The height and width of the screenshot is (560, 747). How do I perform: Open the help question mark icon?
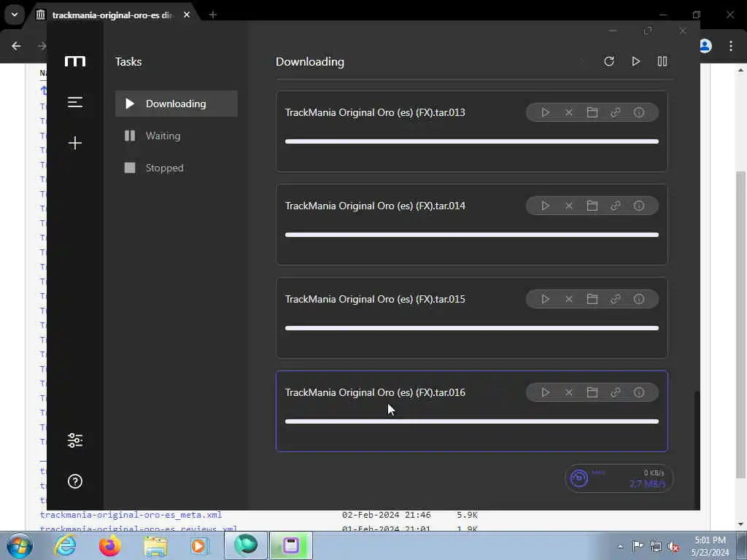tap(75, 481)
